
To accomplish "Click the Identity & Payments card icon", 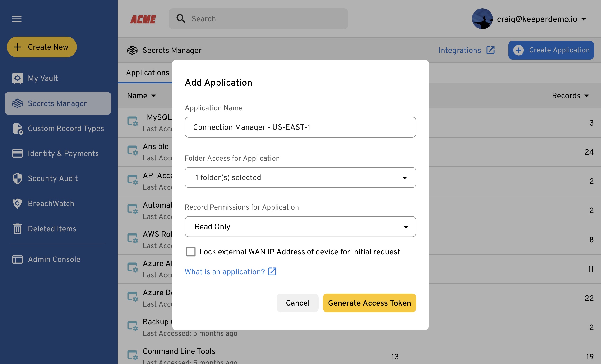I will click(17, 154).
